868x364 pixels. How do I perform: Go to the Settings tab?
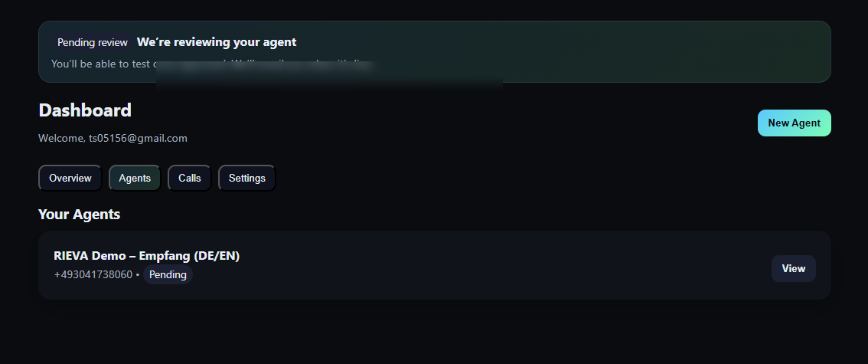click(x=246, y=178)
